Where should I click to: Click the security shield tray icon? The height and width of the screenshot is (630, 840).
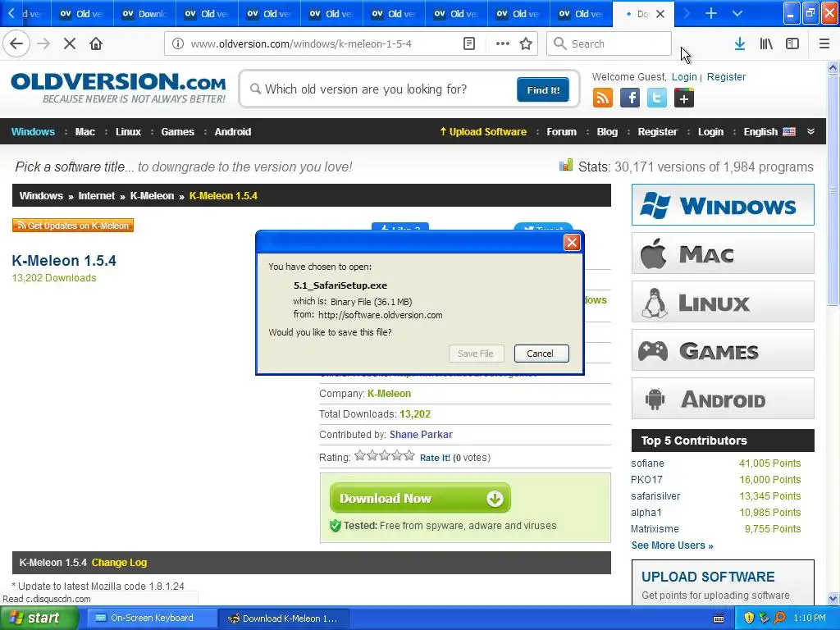tap(749, 618)
